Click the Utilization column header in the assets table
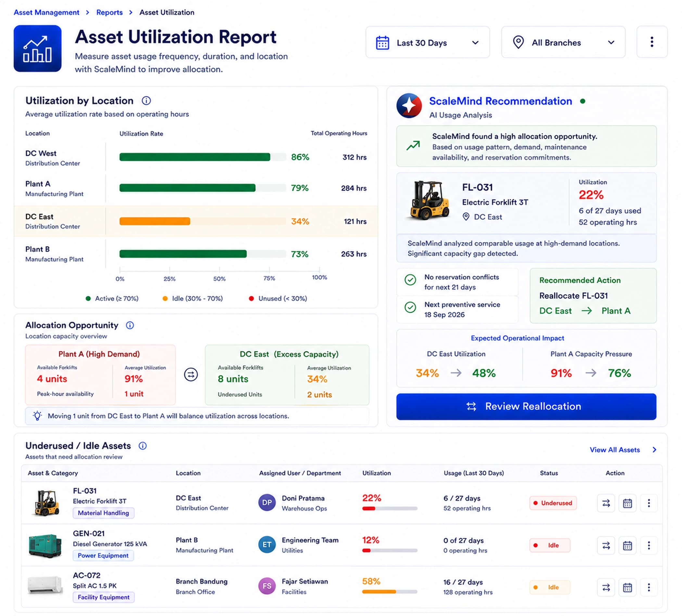 tap(376, 473)
